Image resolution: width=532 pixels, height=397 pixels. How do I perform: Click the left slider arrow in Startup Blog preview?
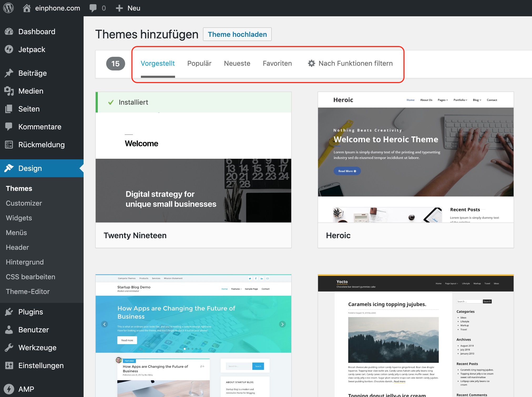tap(105, 324)
